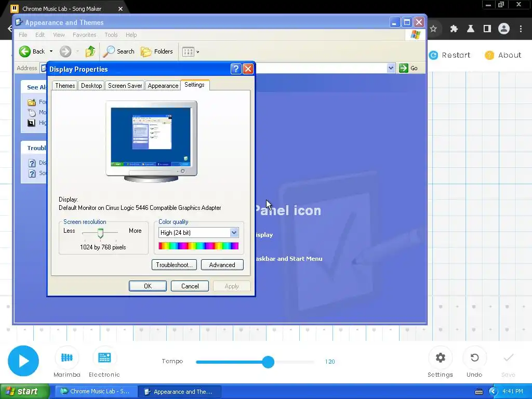Adjust the Screen resolution slider

coord(100,233)
